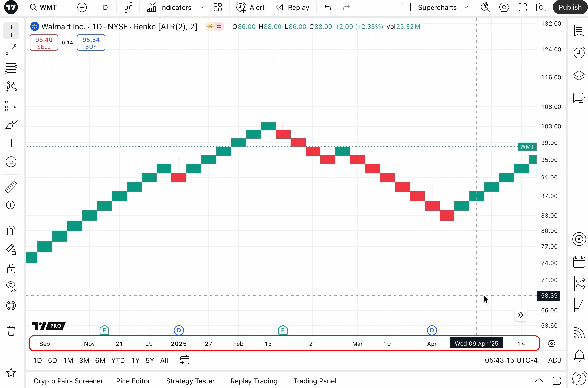Take a chart snapshot with camera icon
This screenshot has height=388, width=588.
click(x=541, y=7)
